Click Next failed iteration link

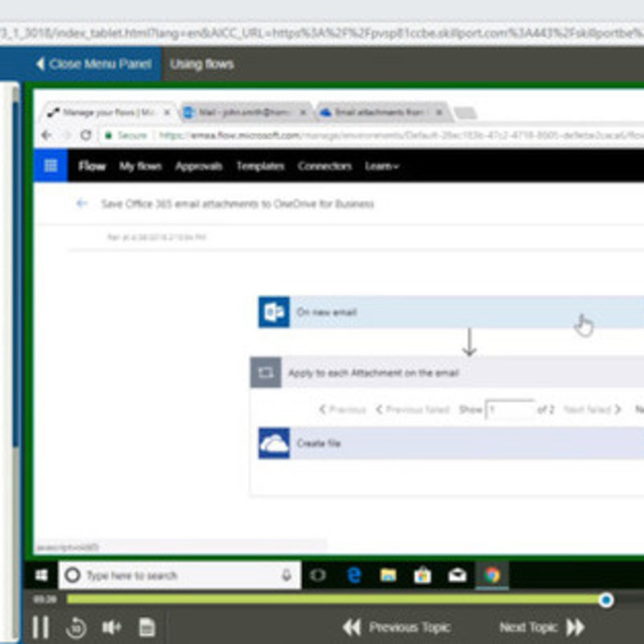(x=592, y=410)
